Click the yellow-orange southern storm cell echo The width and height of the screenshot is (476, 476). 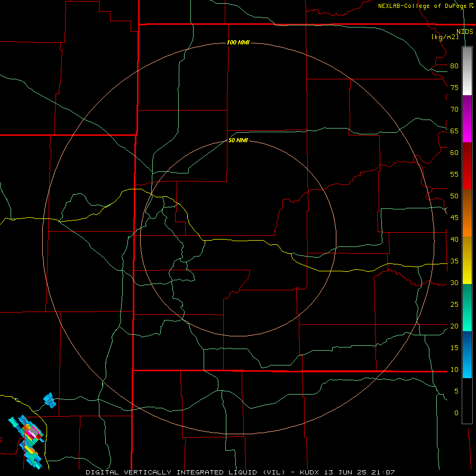pos(30,450)
